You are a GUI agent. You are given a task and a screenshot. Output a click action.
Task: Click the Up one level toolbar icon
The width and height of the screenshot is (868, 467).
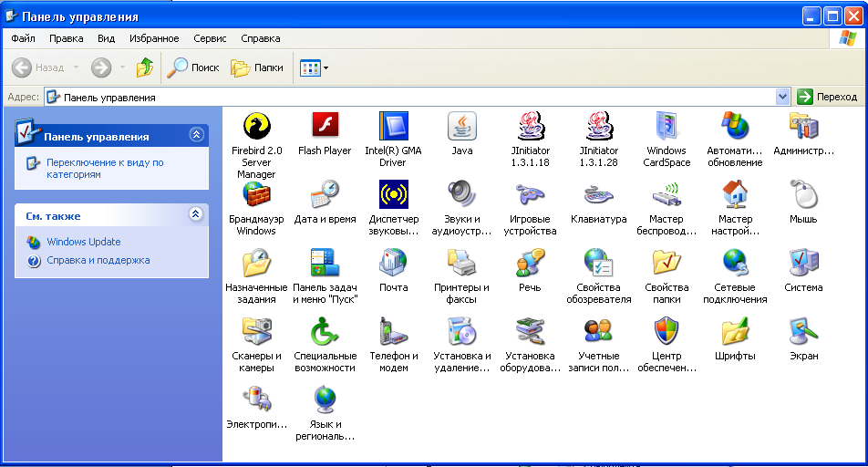coord(145,67)
